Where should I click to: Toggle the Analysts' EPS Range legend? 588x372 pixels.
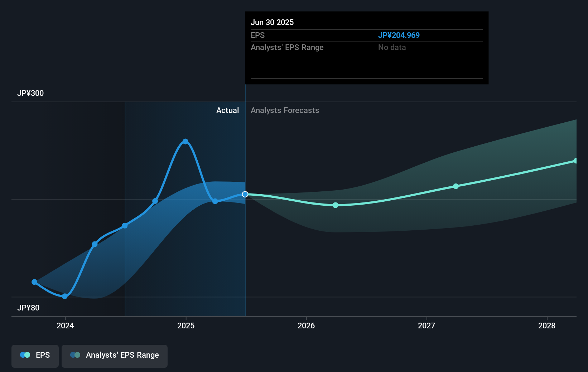point(115,356)
